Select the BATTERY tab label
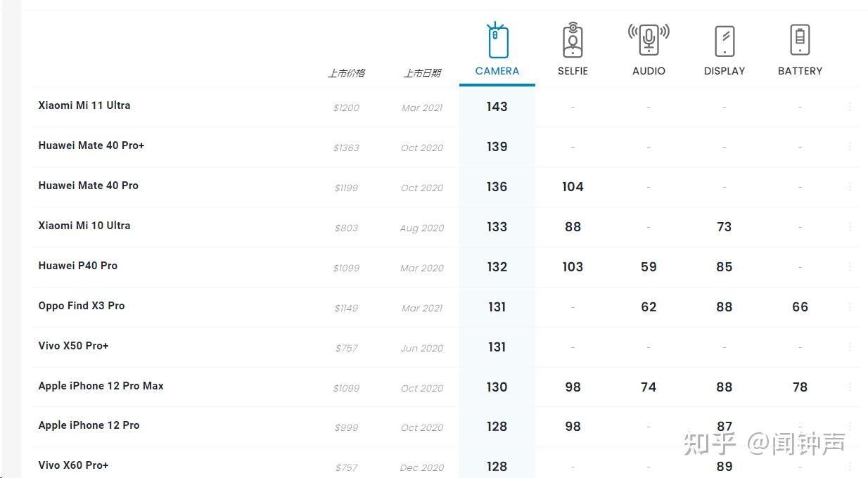 [800, 71]
